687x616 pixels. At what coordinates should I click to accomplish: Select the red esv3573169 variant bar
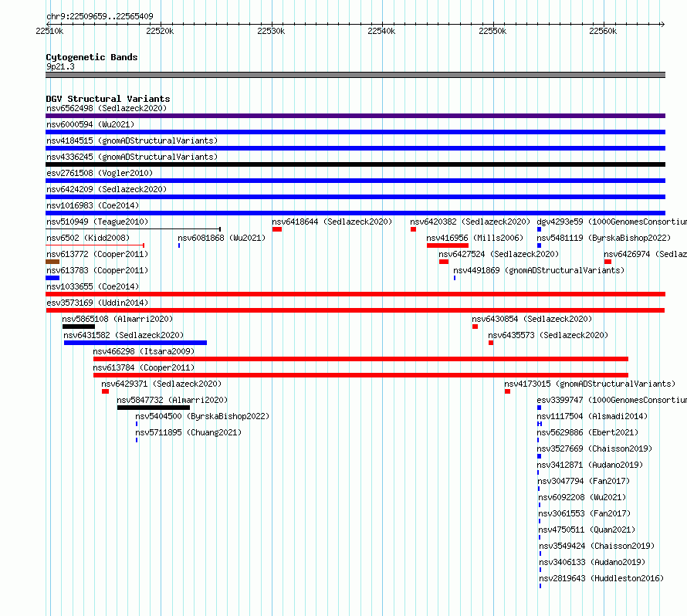(355, 310)
